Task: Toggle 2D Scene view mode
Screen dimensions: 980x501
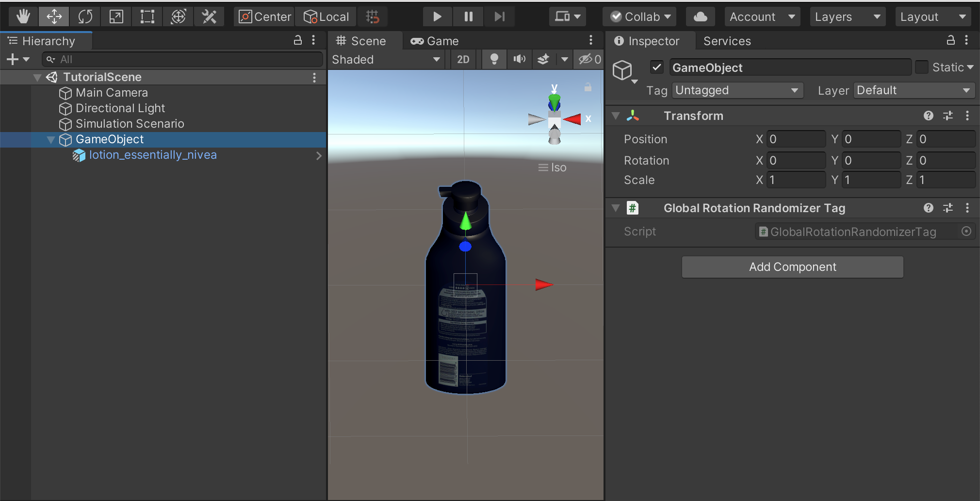Action: (x=463, y=59)
